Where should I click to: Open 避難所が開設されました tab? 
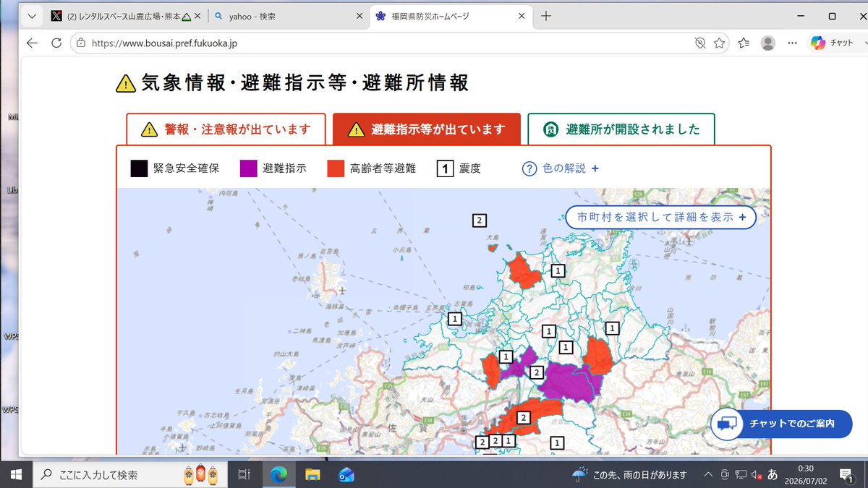coord(621,129)
